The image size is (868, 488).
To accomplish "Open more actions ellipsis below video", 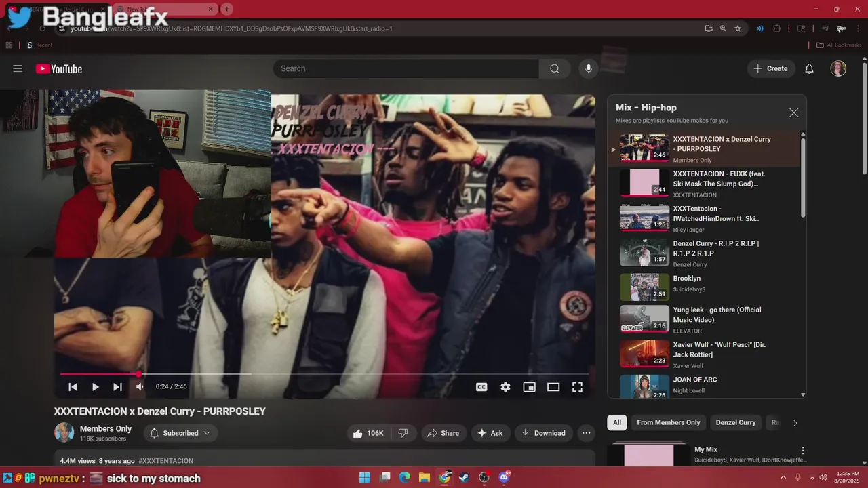I will [587, 433].
